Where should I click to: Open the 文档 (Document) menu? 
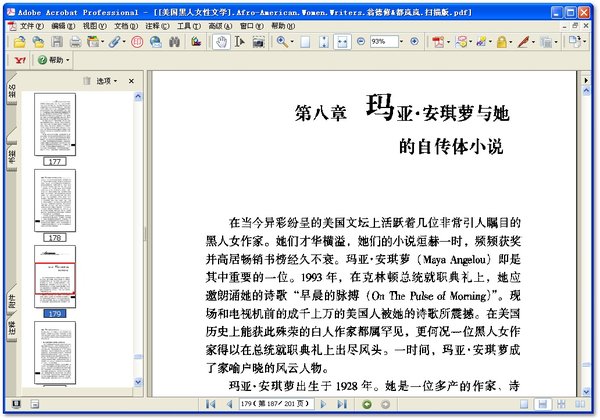pyautogui.click(x=126, y=26)
